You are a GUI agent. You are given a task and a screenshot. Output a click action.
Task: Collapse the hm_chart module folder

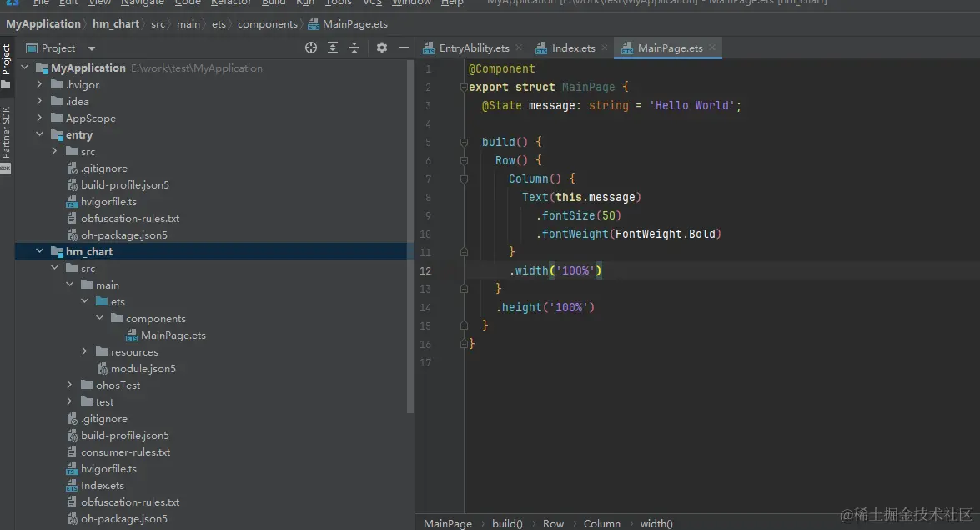(40, 251)
